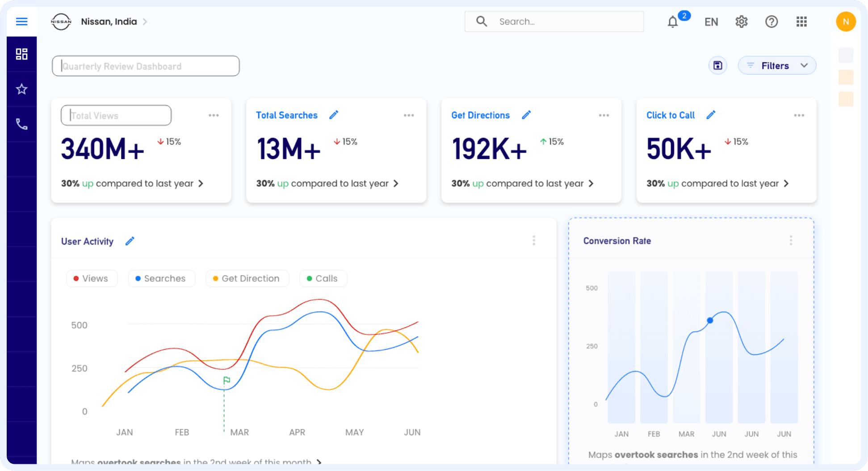Open the Get Directions card options menu

click(x=604, y=115)
